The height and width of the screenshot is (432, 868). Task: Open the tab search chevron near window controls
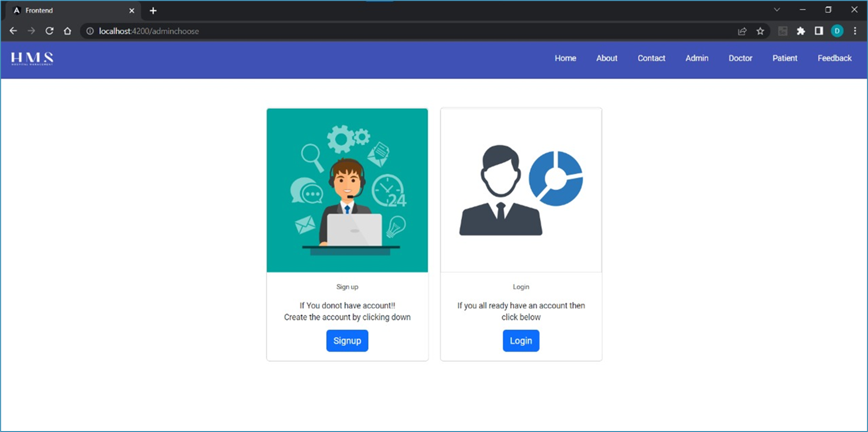[777, 9]
